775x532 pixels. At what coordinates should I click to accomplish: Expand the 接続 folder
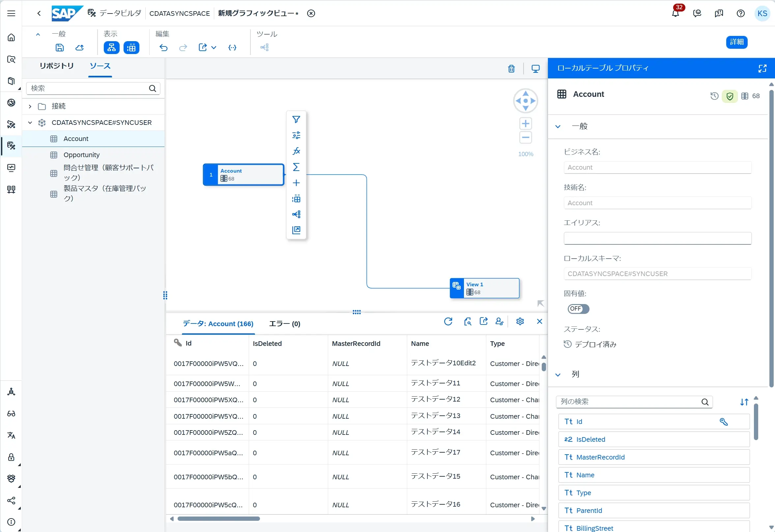30,106
